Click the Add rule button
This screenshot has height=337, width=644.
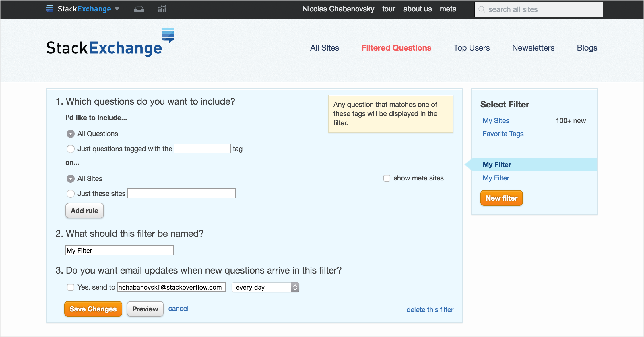point(85,210)
